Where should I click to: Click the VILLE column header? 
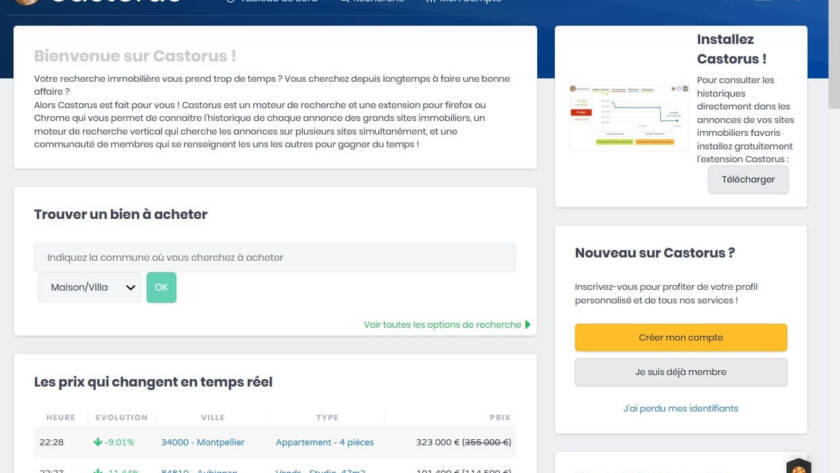coord(212,417)
